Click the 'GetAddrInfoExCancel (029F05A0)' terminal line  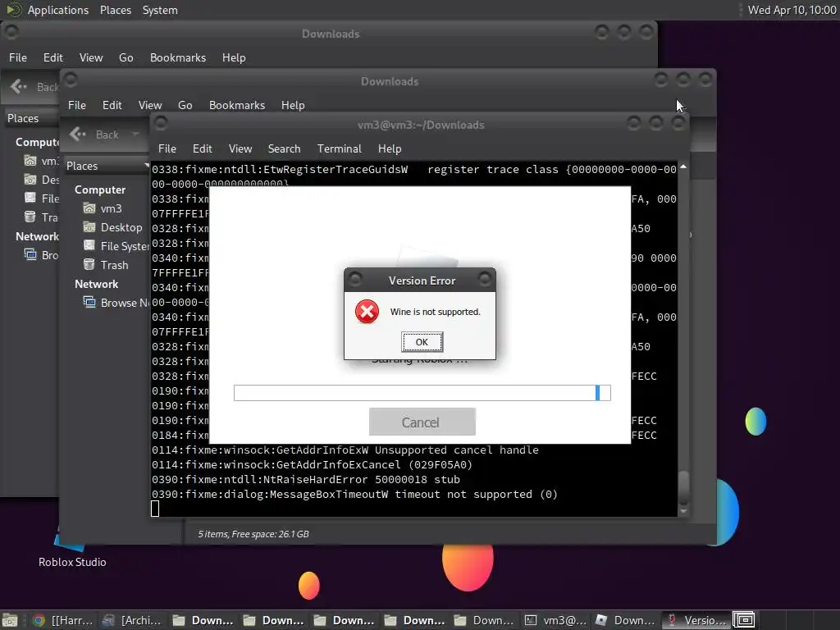[x=313, y=464]
